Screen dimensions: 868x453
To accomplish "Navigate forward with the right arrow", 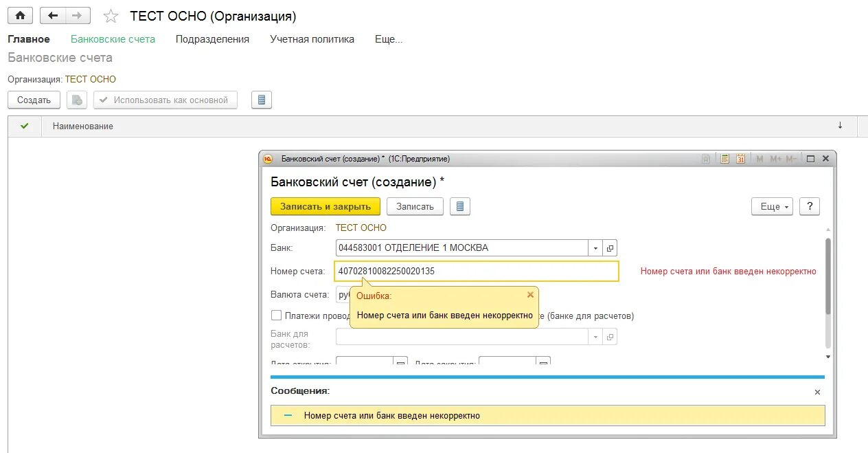I will coord(77,16).
